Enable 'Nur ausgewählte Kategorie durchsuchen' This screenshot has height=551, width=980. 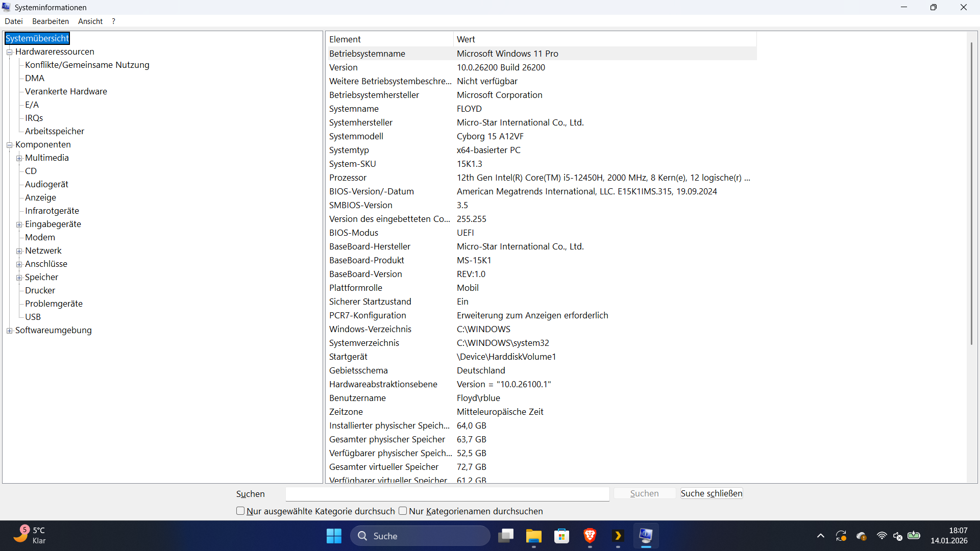pos(240,511)
